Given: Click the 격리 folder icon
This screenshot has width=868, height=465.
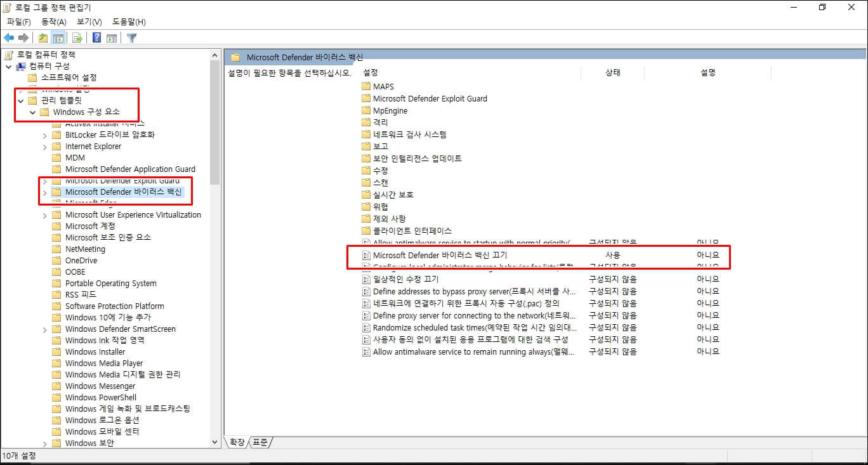Looking at the screenshot, I should (365, 122).
